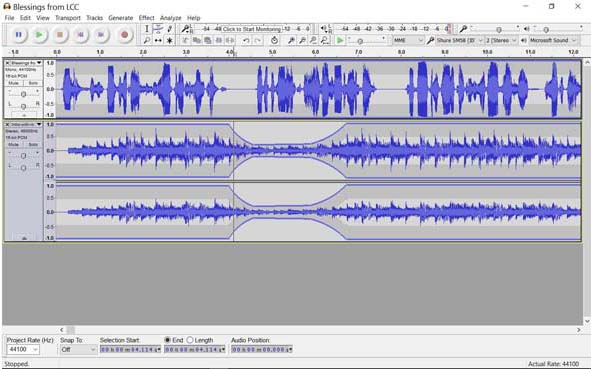591x369 pixels.
Task: Solo the second stereo track
Action: [33, 144]
